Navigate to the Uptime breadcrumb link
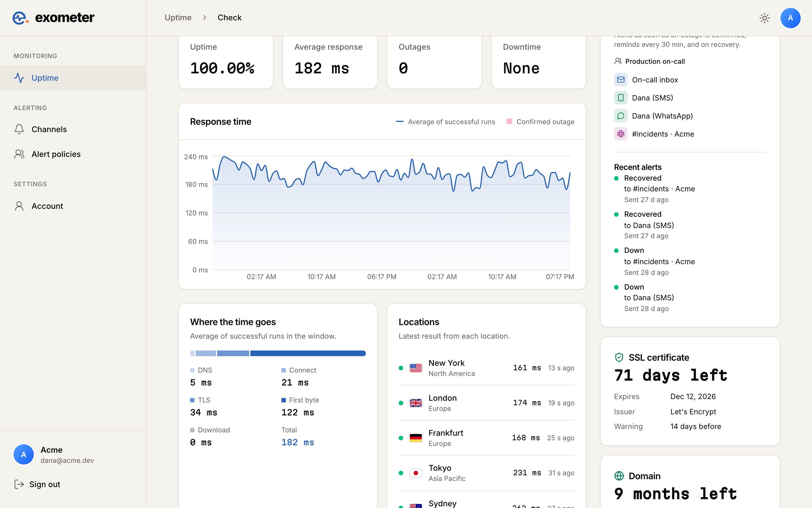 coord(178,17)
